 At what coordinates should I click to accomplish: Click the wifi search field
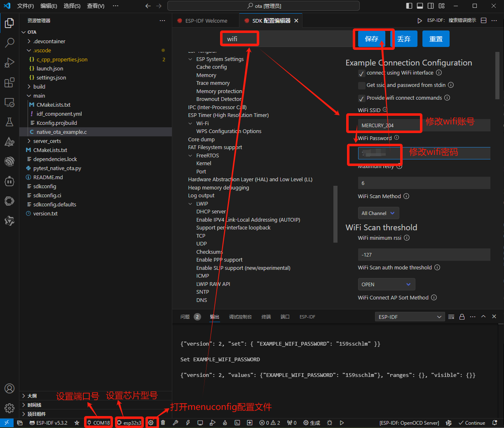coord(288,39)
